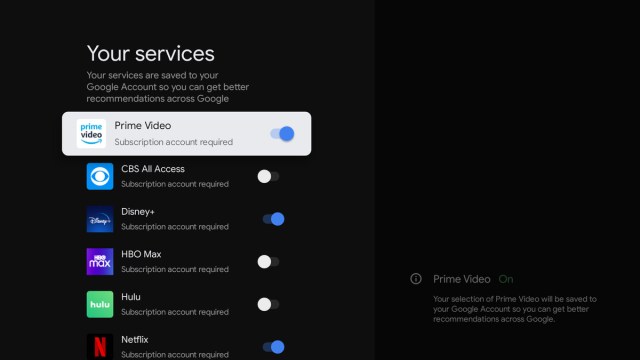Click the Netflix service name
640x360 pixels.
click(135, 340)
